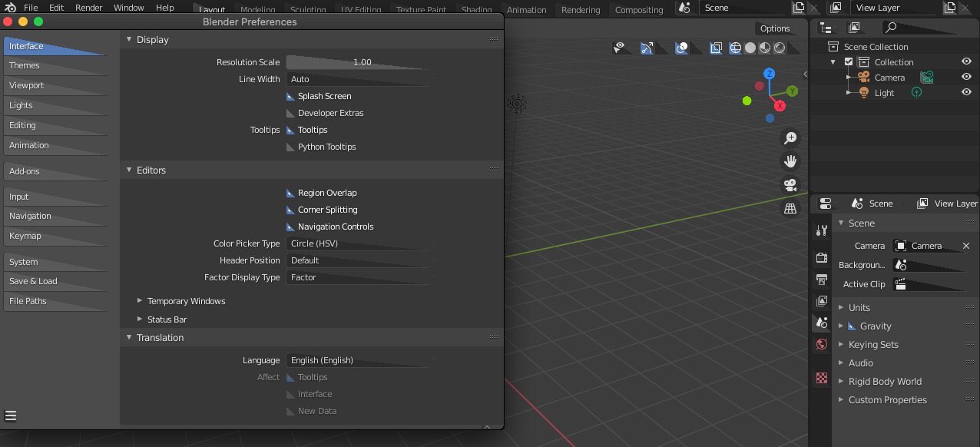Open the Render menu
The image size is (980, 447).
point(88,8)
